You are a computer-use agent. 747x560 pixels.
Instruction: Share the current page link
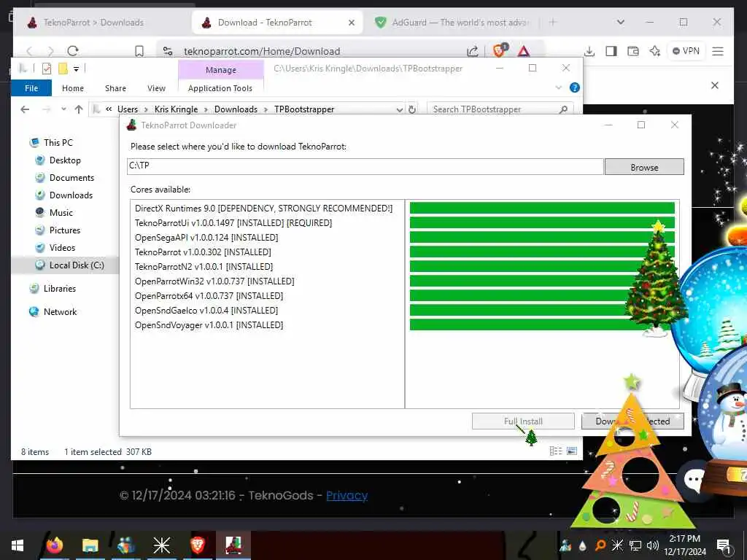click(x=472, y=51)
